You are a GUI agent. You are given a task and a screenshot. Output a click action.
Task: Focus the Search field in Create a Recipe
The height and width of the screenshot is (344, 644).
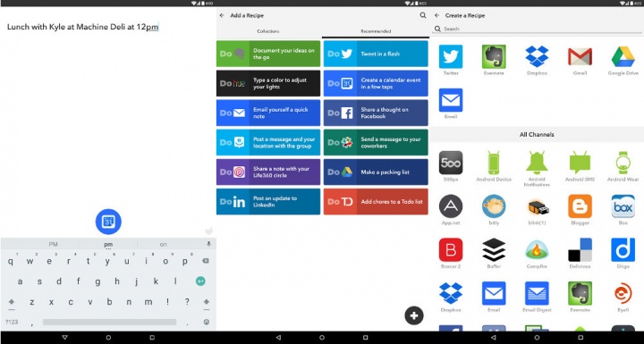pyautogui.click(x=537, y=29)
